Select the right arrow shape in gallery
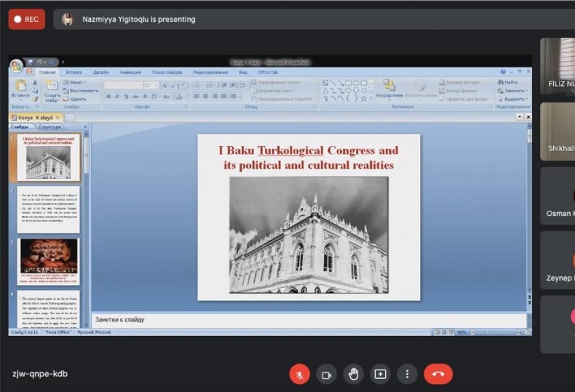Image resolution: width=575 pixels, height=392 pixels. point(348,91)
